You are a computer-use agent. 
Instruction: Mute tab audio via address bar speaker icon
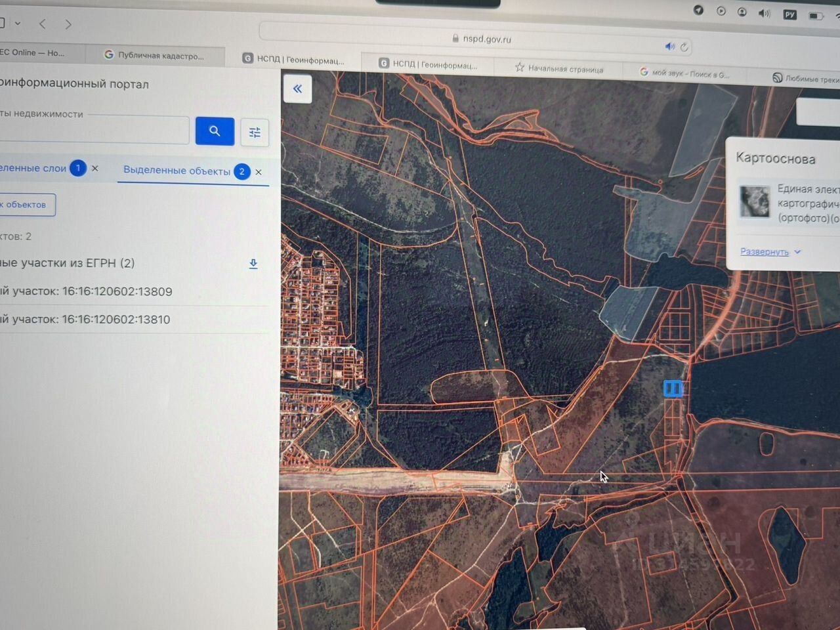click(x=669, y=47)
